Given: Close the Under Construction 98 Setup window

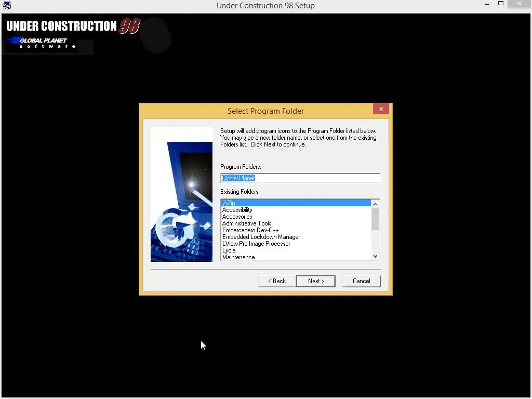Looking at the screenshot, I should click(x=520, y=4).
